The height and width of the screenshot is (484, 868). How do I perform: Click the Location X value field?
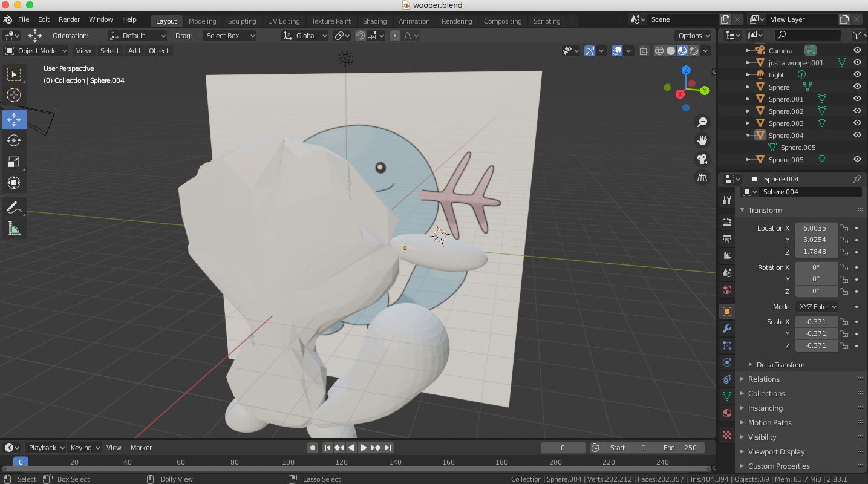tap(816, 228)
